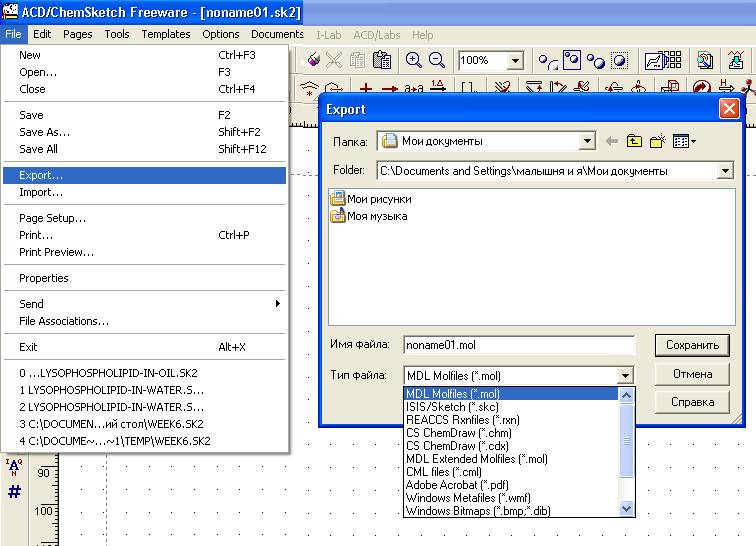Click the back arrow in Export dialog

(x=612, y=141)
